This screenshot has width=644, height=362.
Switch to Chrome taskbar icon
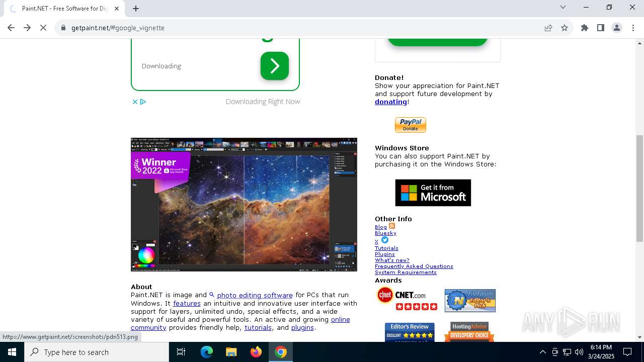[281, 352]
